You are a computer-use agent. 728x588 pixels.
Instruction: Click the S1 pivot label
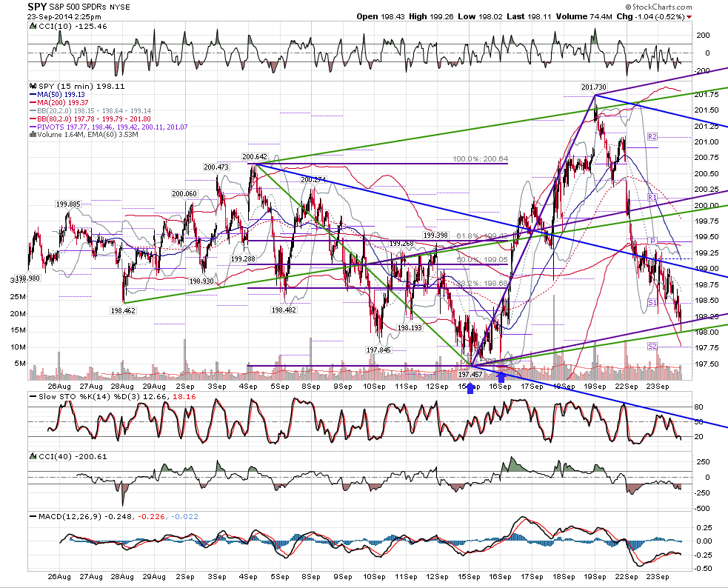click(x=652, y=303)
